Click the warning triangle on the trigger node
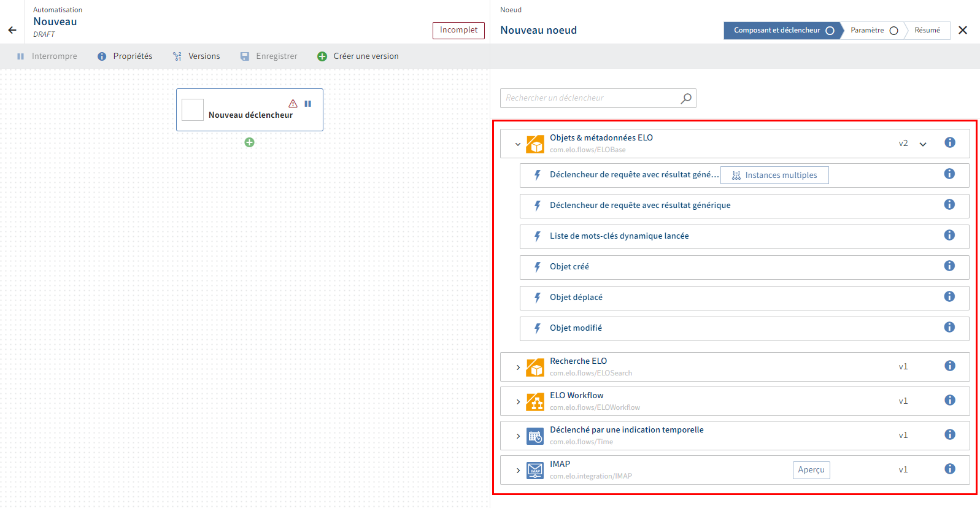Viewport: 980px width, 508px height. click(293, 104)
